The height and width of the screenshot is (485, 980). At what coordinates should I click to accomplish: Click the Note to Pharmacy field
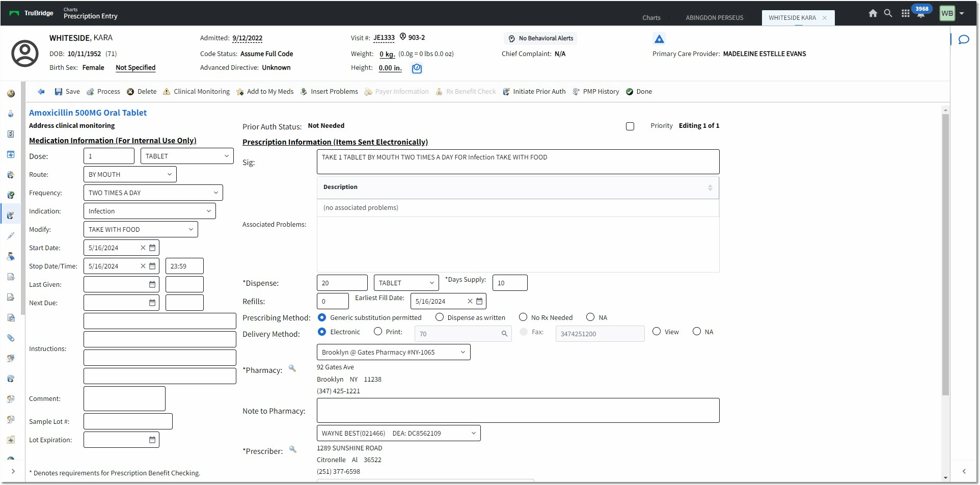(518, 410)
